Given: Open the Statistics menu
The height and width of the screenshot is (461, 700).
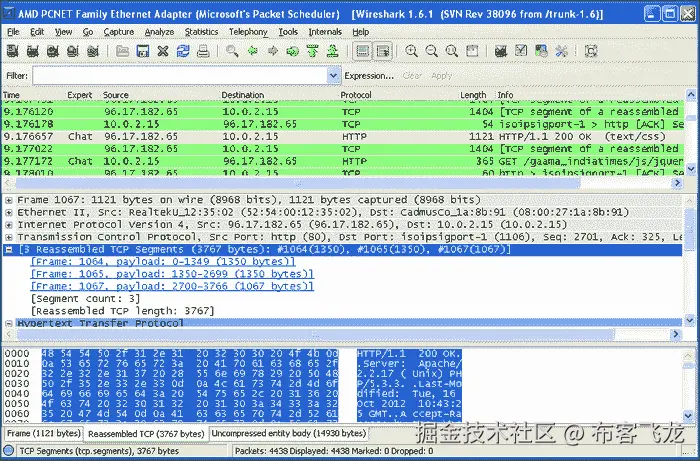Looking at the screenshot, I should pyautogui.click(x=201, y=32).
